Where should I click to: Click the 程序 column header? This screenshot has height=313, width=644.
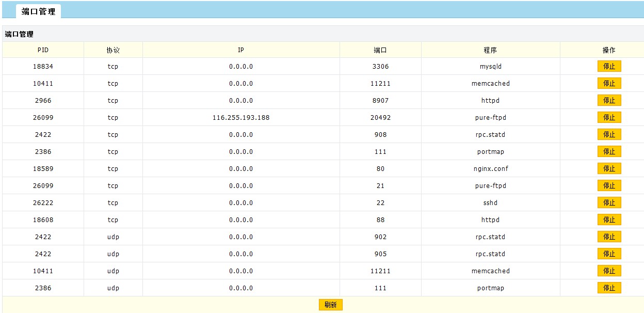point(490,50)
